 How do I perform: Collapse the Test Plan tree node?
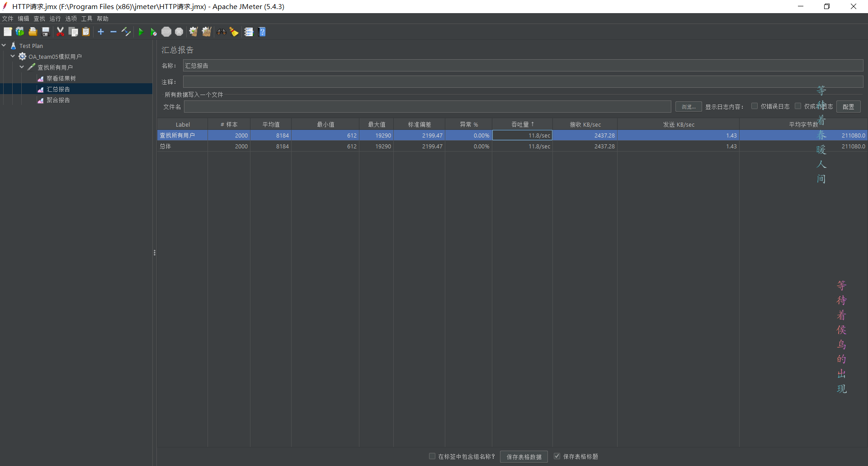[4, 45]
